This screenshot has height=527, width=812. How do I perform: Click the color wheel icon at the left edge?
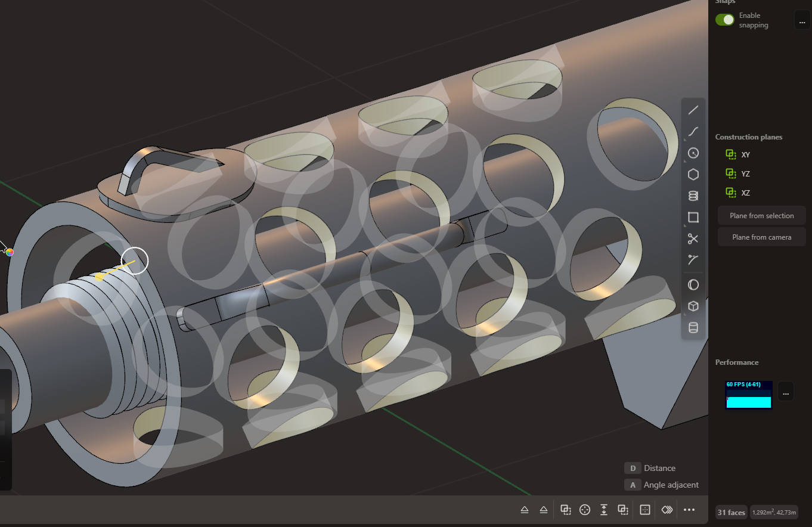(10, 252)
